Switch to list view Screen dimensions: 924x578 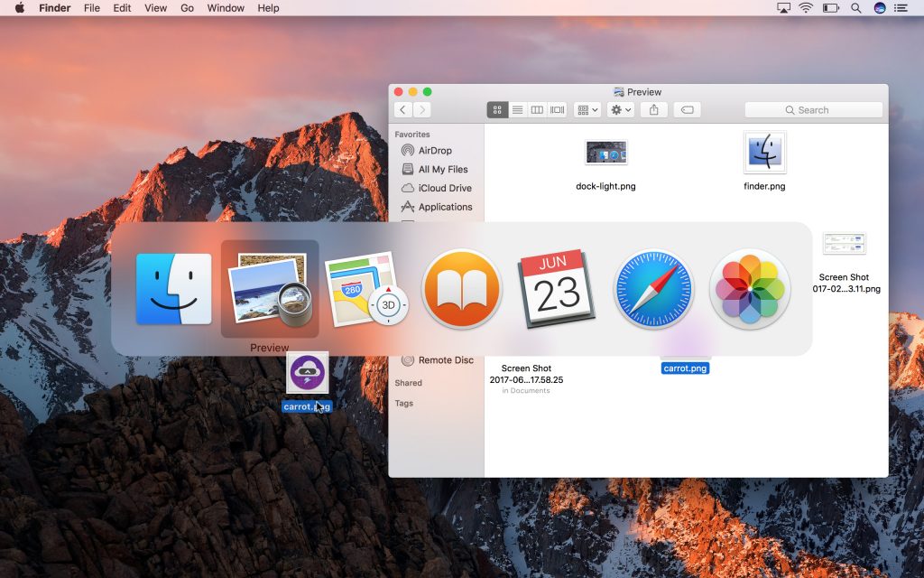tap(517, 109)
